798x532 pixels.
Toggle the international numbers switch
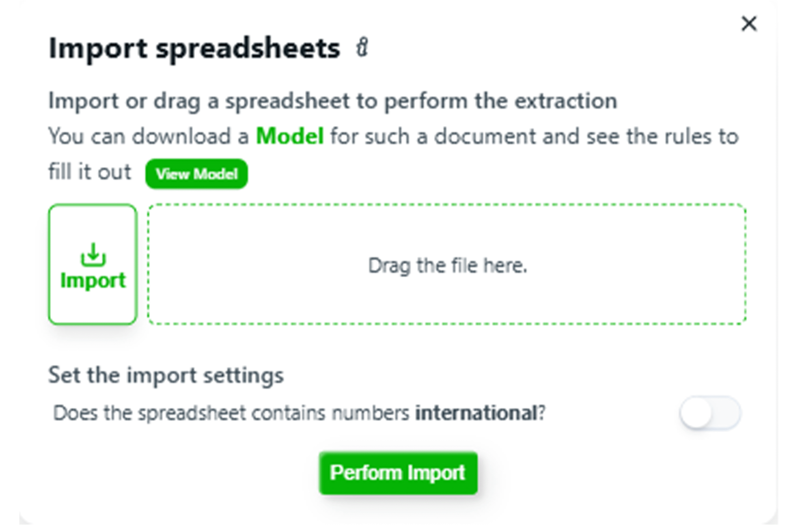710,413
